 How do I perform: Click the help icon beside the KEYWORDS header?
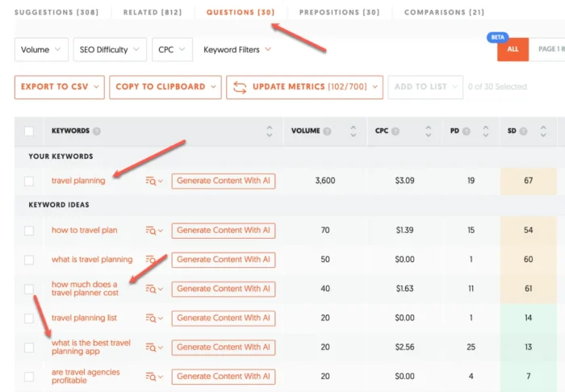tap(97, 131)
